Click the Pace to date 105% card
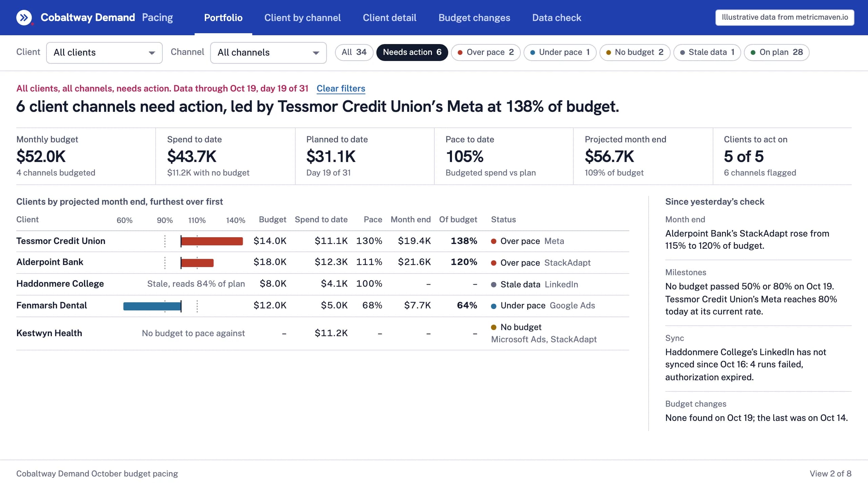Screen dimensions: 868x488 504,156
